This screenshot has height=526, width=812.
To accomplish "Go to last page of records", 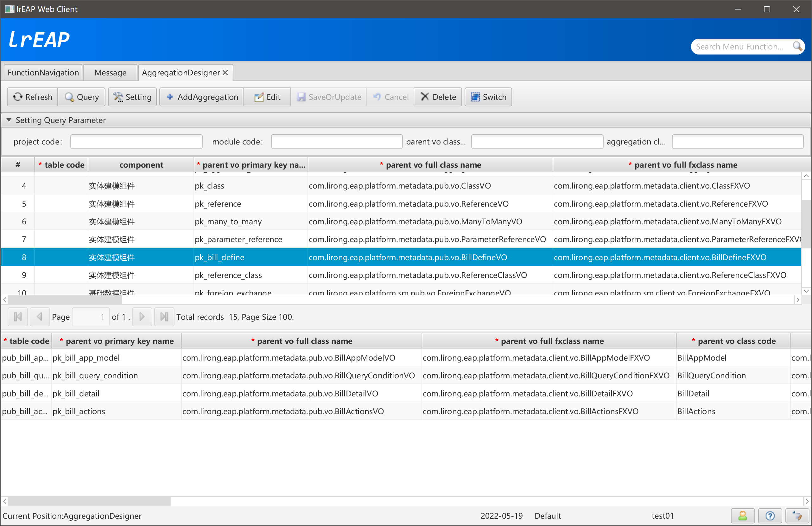I will point(164,317).
